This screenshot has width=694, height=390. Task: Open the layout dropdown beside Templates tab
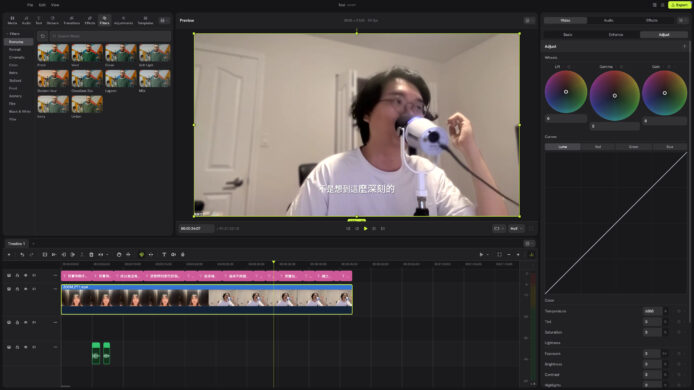click(x=164, y=20)
